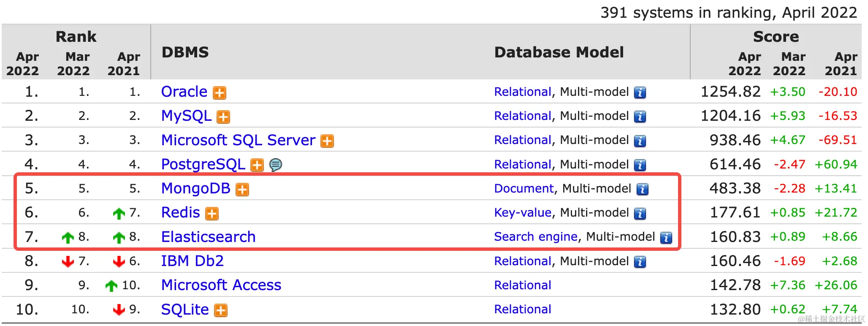Click the Document model link for MongoDB
This screenshot has height=326, width=868.
point(524,188)
